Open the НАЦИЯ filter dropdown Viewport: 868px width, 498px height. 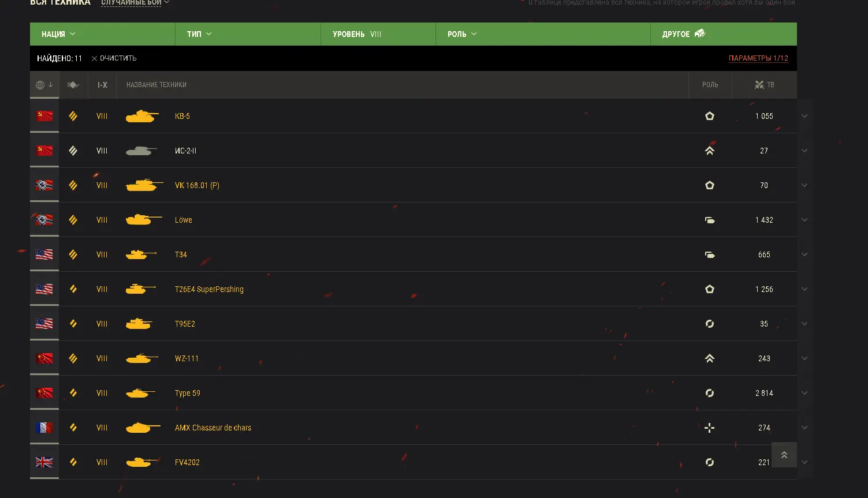point(102,34)
